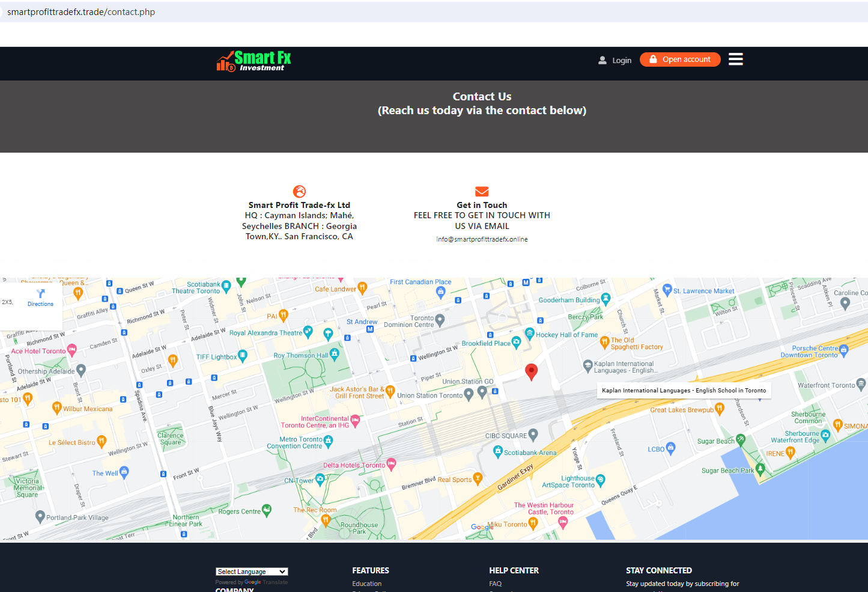Select the Dominion Centre Toronto marker
This screenshot has width=868, height=592.
pos(440,320)
